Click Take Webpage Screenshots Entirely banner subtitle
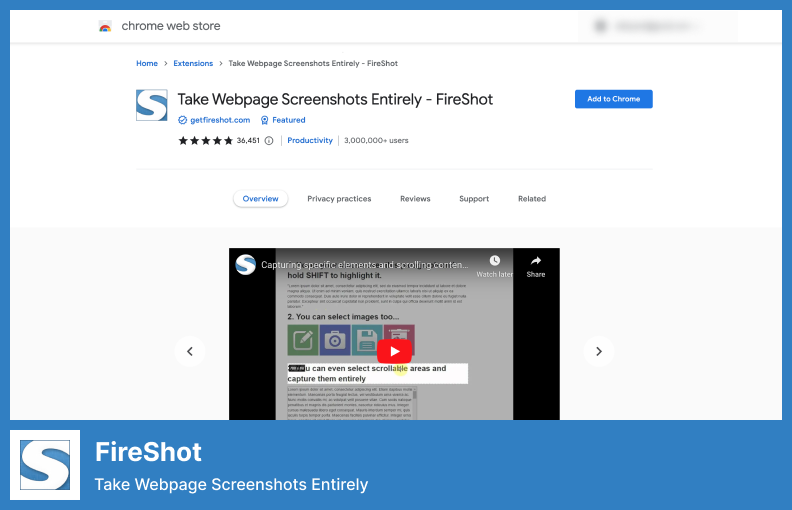 (231, 485)
